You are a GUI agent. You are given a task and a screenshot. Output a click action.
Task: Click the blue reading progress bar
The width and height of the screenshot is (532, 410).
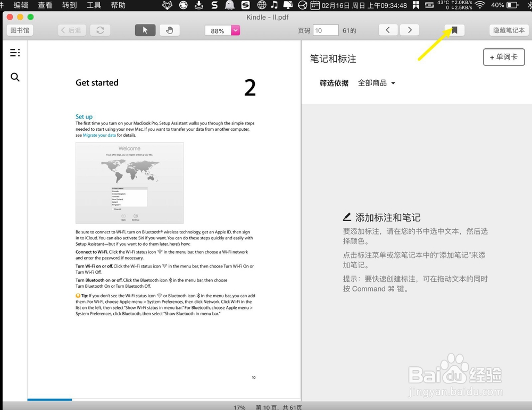pos(49,399)
